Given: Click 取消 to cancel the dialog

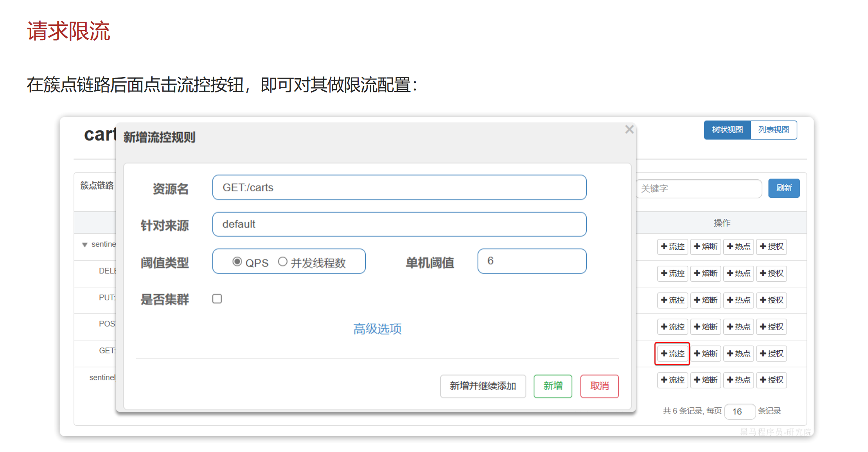Looking at the screenshot, I should pyautogui.click(x=599, y=386).
